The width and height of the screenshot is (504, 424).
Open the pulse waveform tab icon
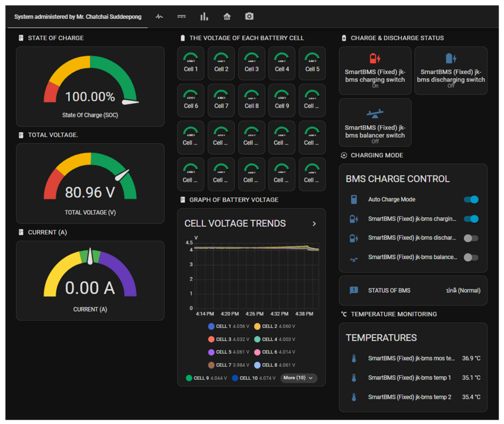coord(159,17)
